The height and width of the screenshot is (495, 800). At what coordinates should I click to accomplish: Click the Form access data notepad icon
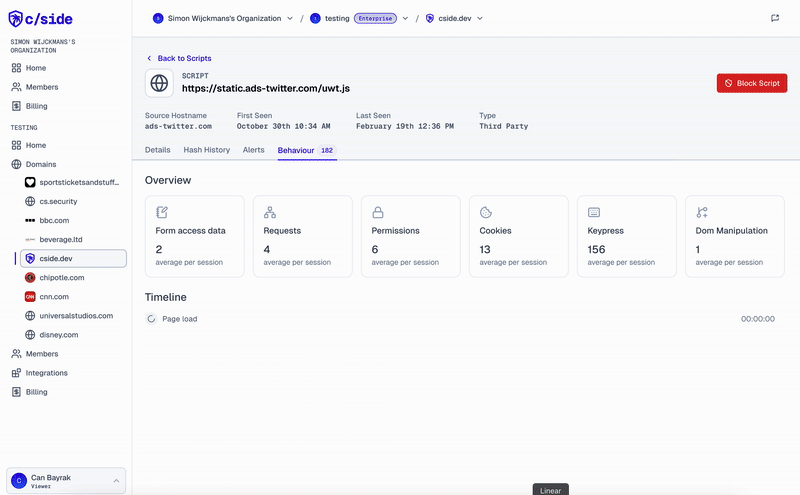[162, 212]
